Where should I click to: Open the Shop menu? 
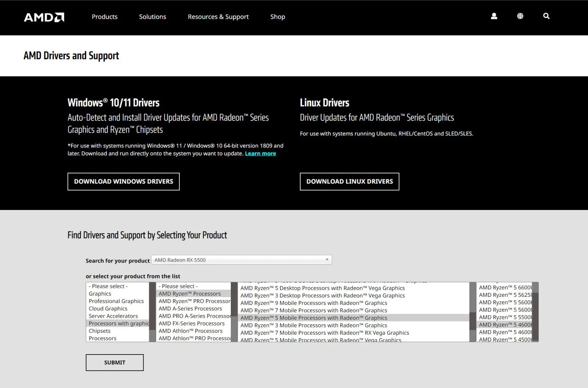[278, 17]
